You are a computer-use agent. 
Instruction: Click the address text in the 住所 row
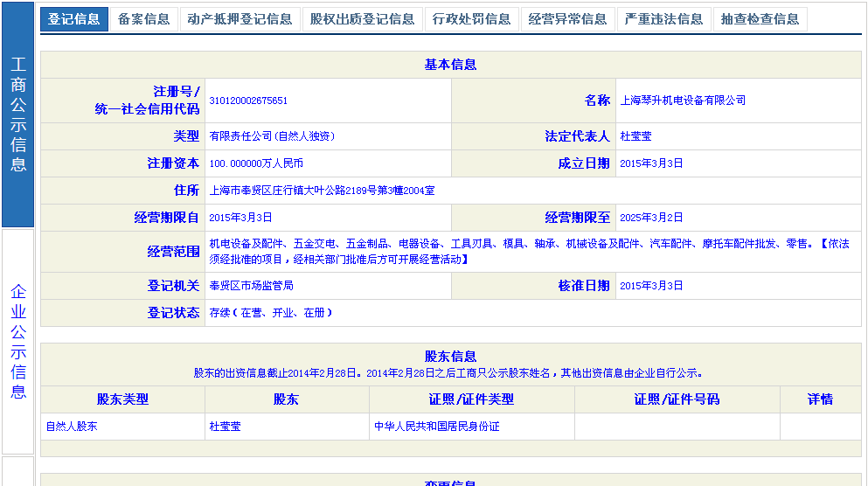coord(322,190)
